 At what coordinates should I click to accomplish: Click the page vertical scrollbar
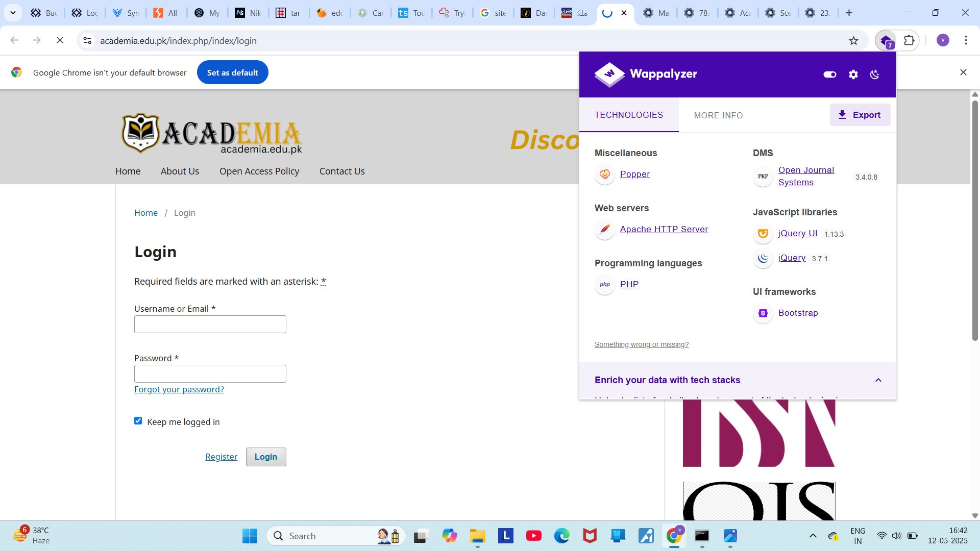975,220
